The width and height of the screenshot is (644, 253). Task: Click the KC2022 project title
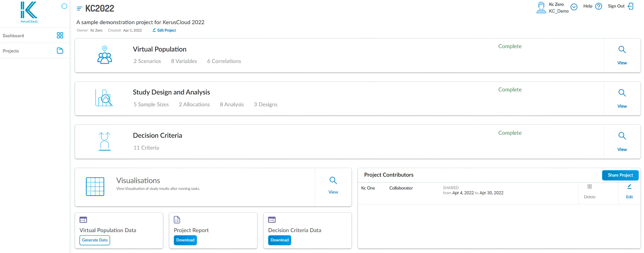click(100, 9)
